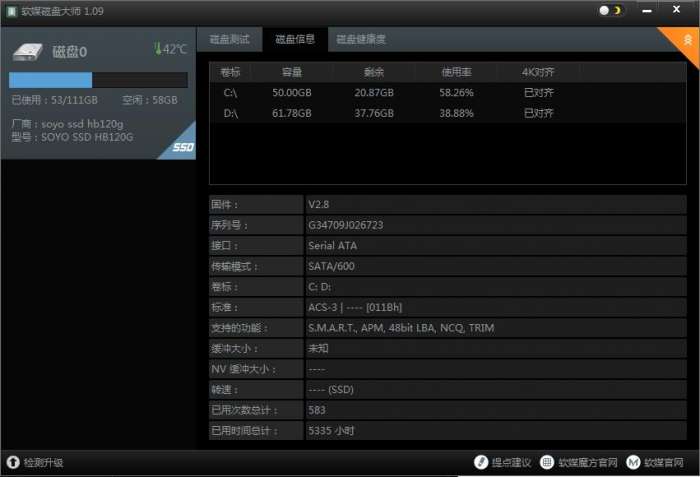Select the C:\ volume row
This screenshot has width=700, height=477.
(448, 92)
